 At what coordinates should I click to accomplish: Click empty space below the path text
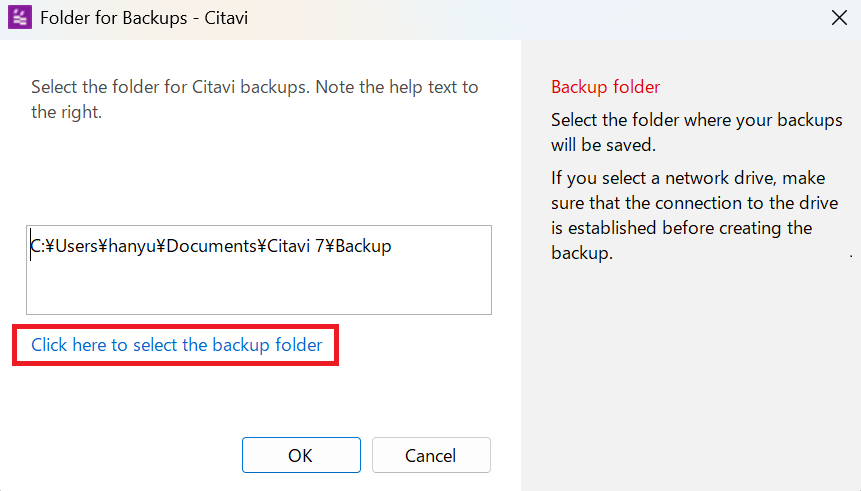pyautogui.click(x=259, y=288)
